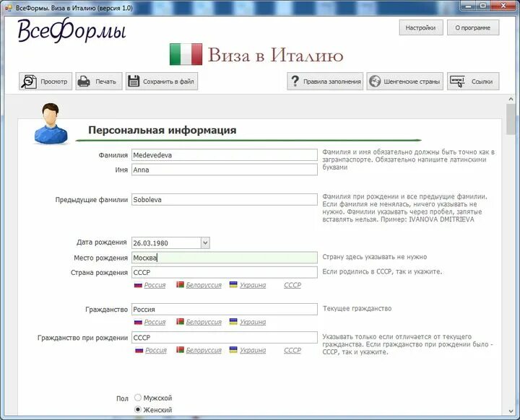
Task: Expand the Дата рождения date dropdown
Action: [205, 242]
